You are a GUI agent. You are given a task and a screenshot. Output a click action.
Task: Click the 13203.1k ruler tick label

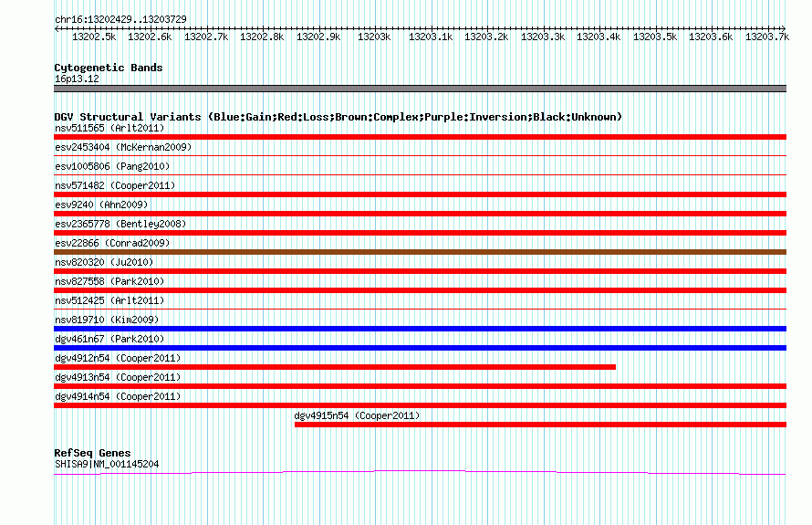[x=431, y=37]
